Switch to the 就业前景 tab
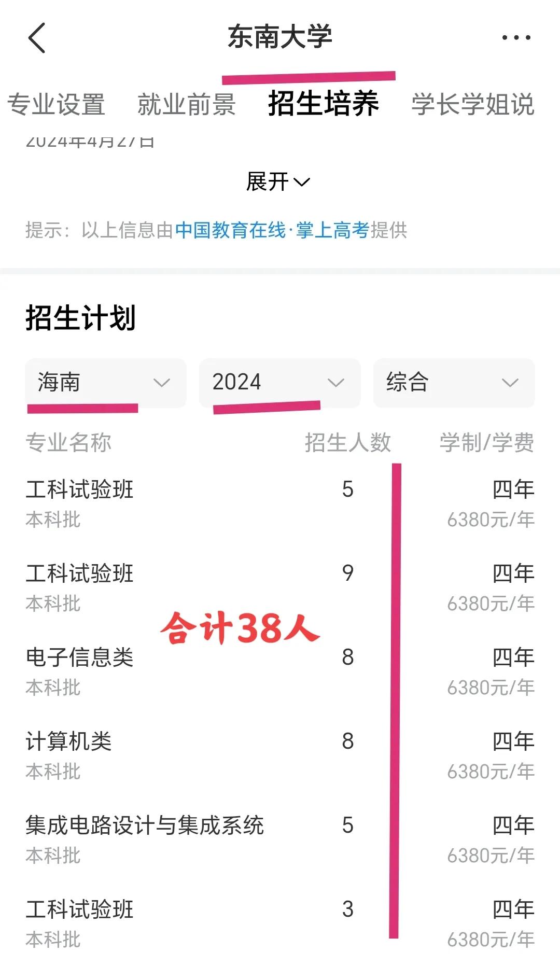Viewport: 560px width, 966px height. (187, 104)
